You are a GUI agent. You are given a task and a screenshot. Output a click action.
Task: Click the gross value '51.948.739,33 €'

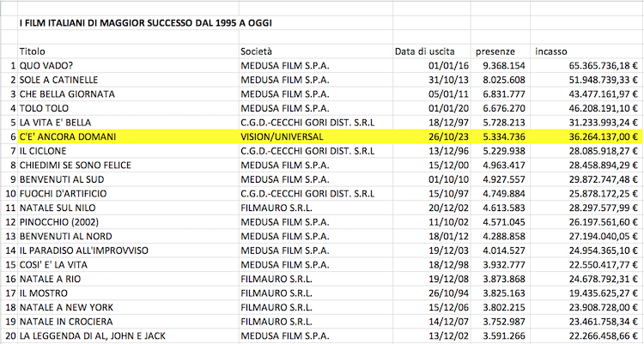coord(604,80)
